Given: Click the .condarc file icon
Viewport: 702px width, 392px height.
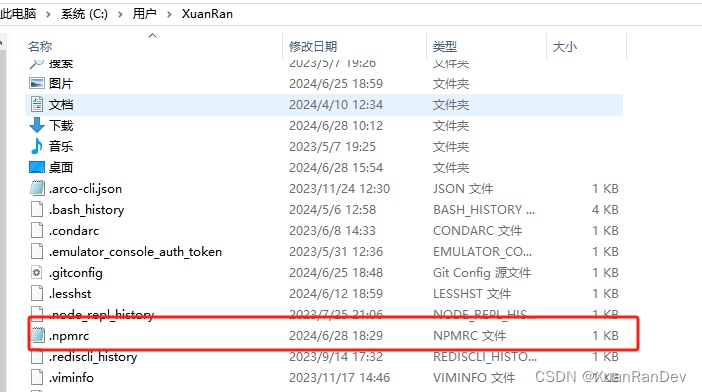Looking at the screenshot, I should [37, 230].
